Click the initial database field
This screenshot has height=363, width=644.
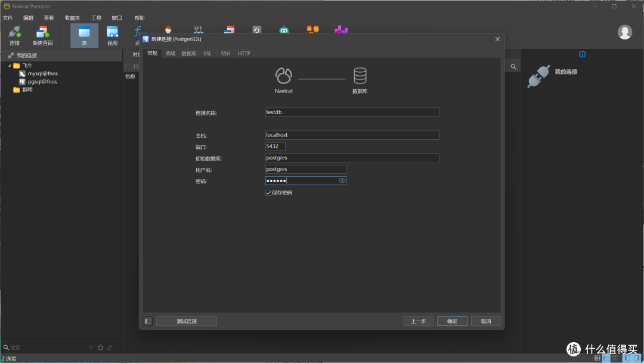point(352,158)
